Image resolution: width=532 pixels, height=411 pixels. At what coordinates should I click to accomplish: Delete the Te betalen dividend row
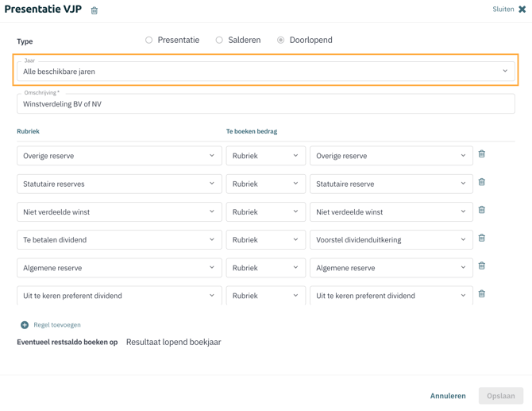[482, 238]
